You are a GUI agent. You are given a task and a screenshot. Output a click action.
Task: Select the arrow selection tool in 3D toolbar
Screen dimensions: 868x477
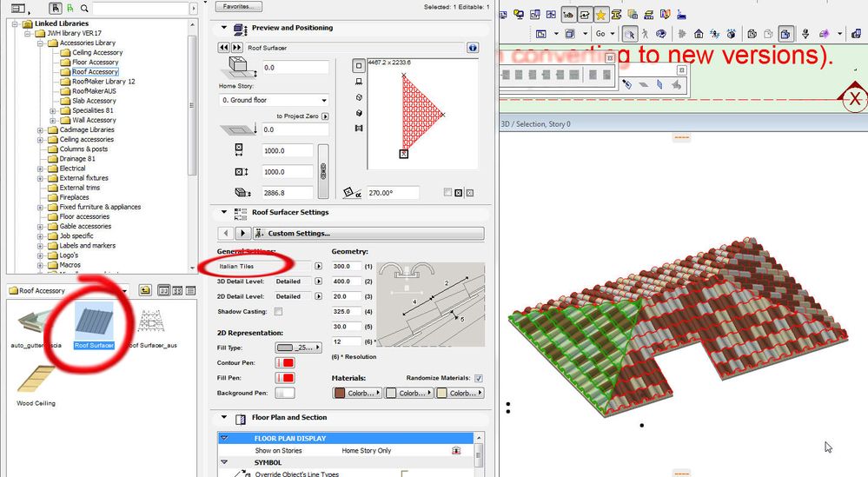click(629, 34)
